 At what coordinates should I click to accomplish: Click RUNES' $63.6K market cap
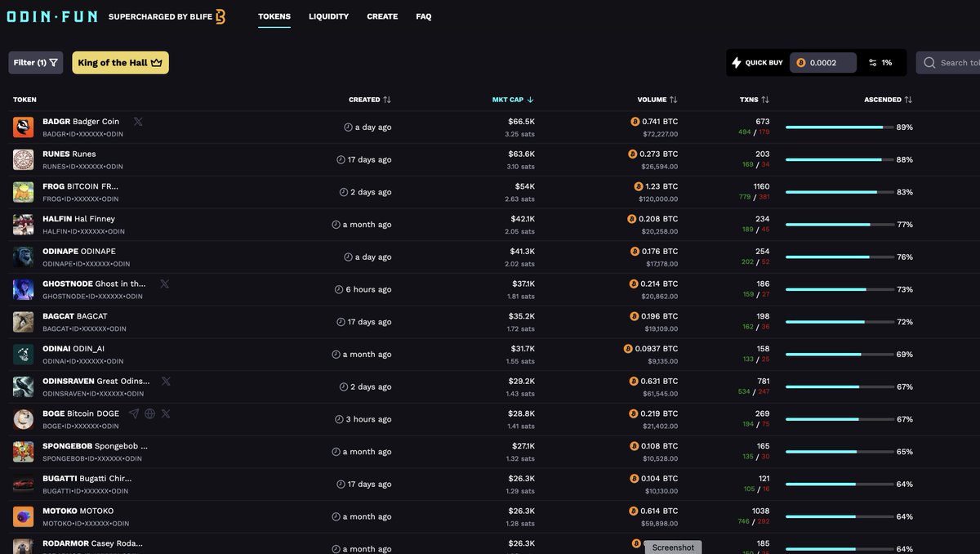pyautogui.click(x=521, y=154)
